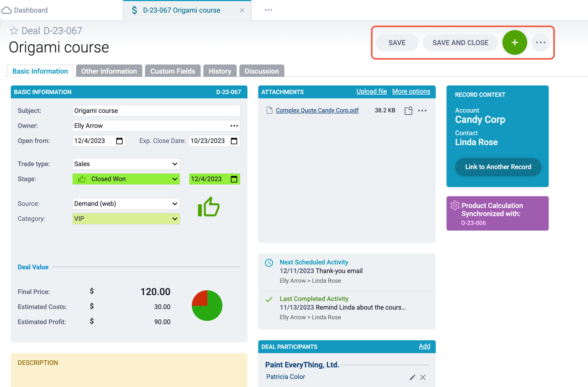Click the Deal Value section heading
Viewport: 588px width, 387px height.
point(33,267)
